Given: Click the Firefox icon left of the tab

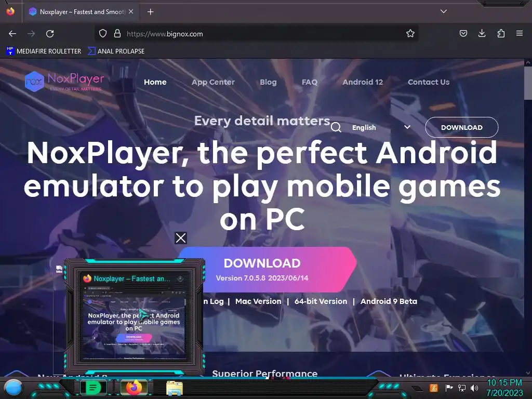Looking at the screenshot, I should (x=10, y=11).
